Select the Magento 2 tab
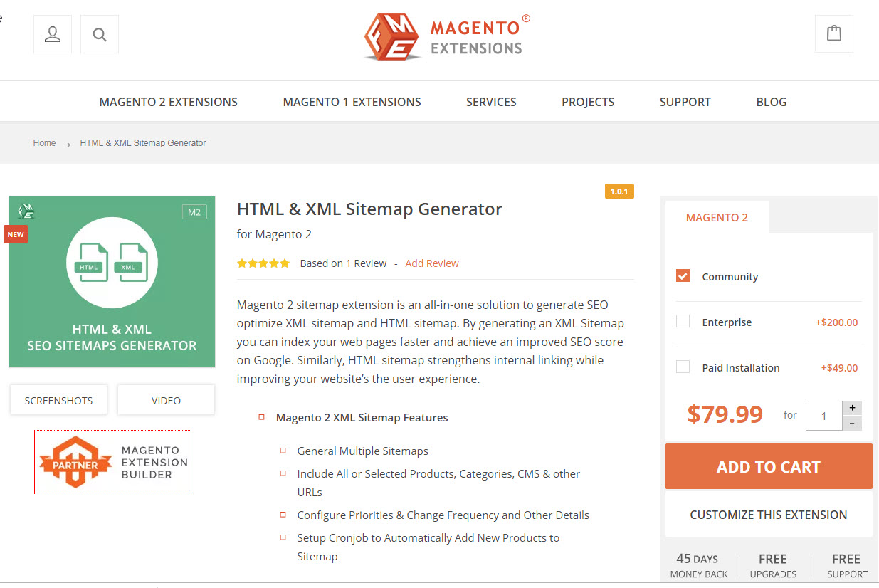This screenshot has height=588, width=879. (x=717, y=218)
